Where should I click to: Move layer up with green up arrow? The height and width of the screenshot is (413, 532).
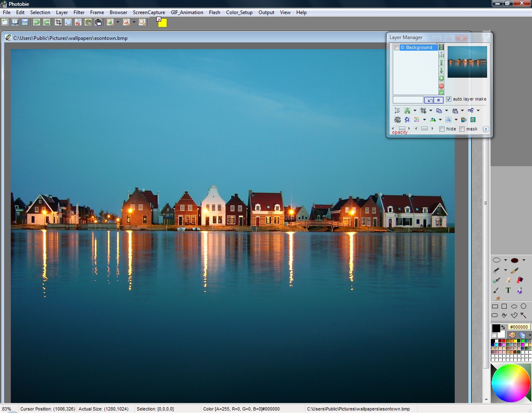(441, 62)
